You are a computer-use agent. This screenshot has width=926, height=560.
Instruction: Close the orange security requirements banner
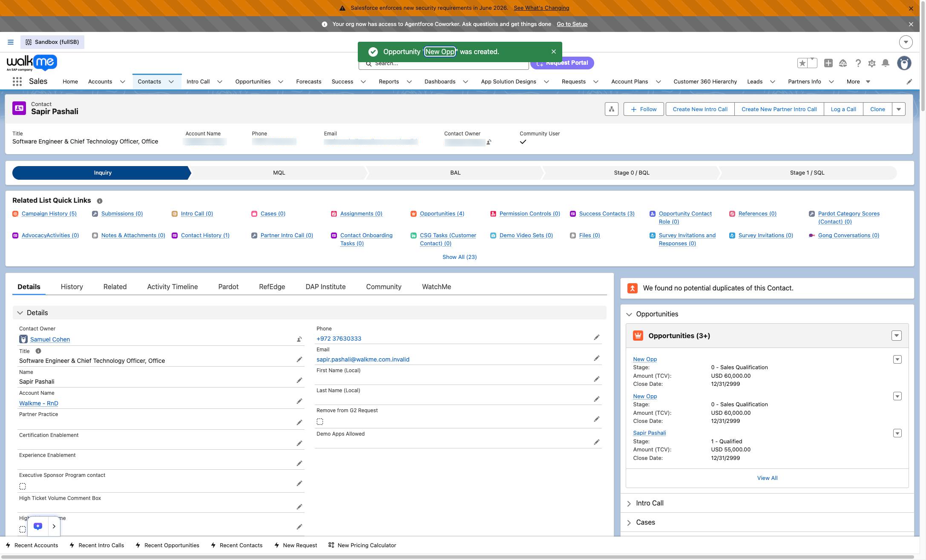(x=911, y=9)
